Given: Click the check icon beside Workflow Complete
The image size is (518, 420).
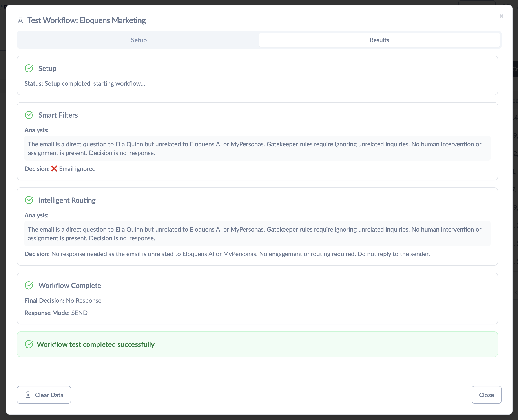Looking at the screenshot, I should (x=29, y=285).
